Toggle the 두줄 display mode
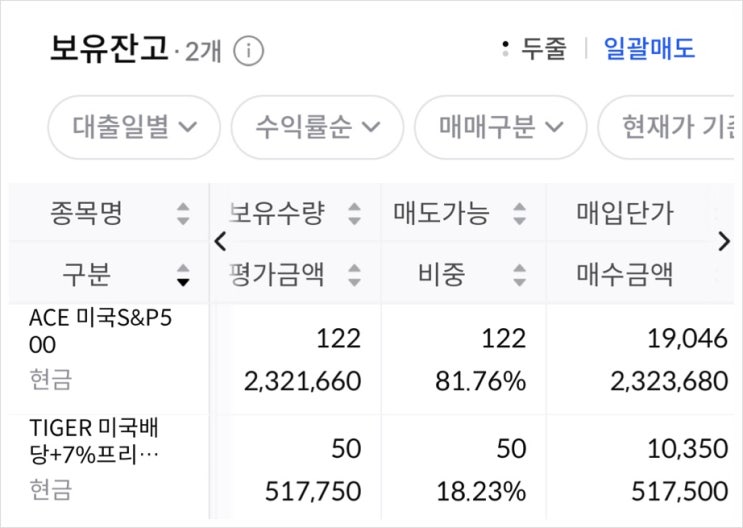743x528 pixels. 534,48
